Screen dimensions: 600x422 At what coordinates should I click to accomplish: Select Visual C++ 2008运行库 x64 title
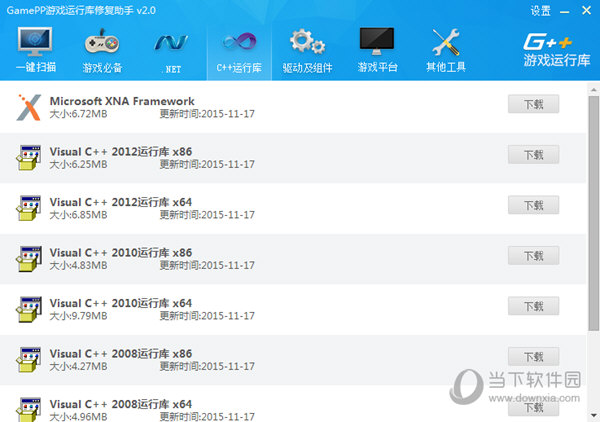(x=121, y=404)
